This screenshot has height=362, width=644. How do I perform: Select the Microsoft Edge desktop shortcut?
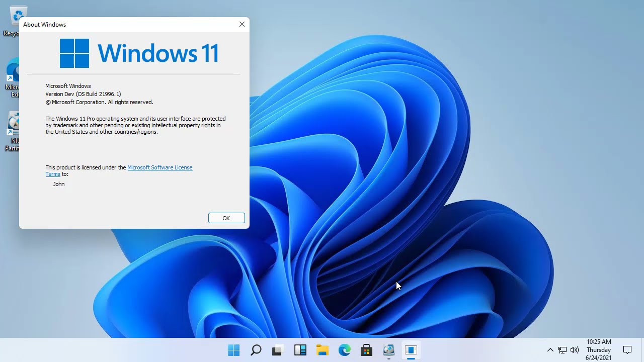[x=13, y=78]
